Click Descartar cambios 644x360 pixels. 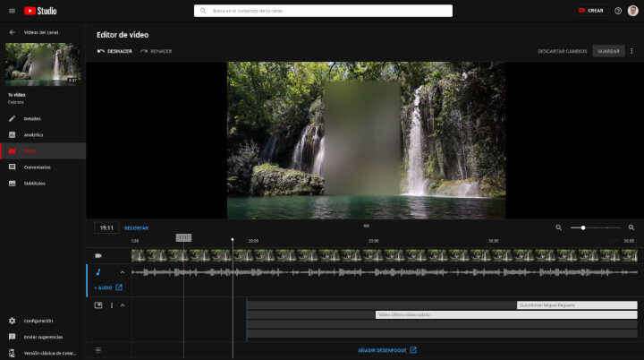[563, 51]
